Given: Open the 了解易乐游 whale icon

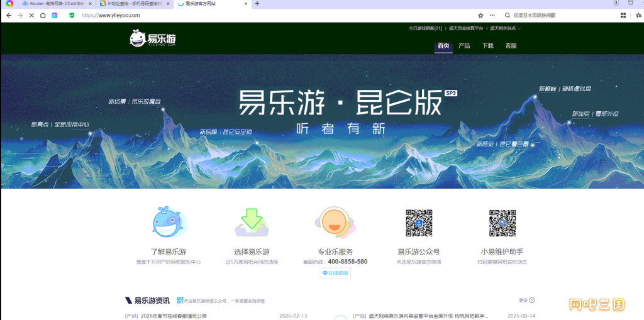Looking at the screenshot, I should pyautogui.click(x=169, y=222).
